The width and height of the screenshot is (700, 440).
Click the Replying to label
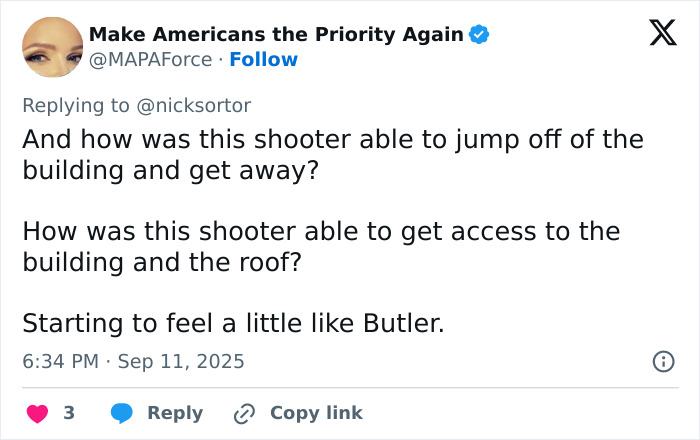coord(78,105)
